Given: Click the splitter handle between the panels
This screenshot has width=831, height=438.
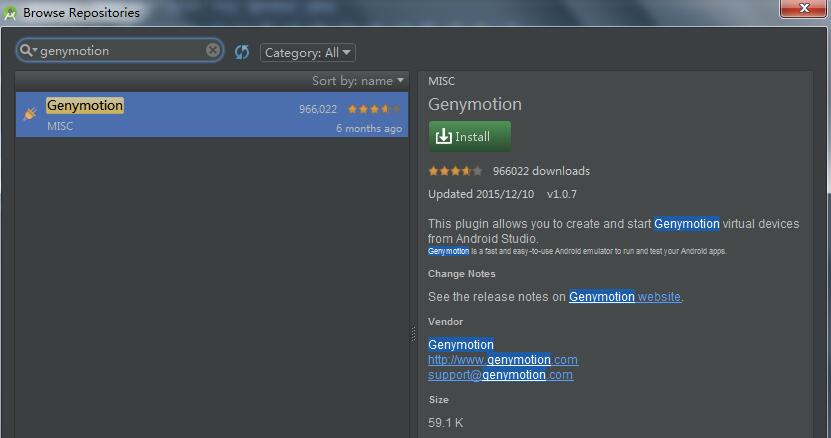Looking at the screenshot, I should click(413, 334).
